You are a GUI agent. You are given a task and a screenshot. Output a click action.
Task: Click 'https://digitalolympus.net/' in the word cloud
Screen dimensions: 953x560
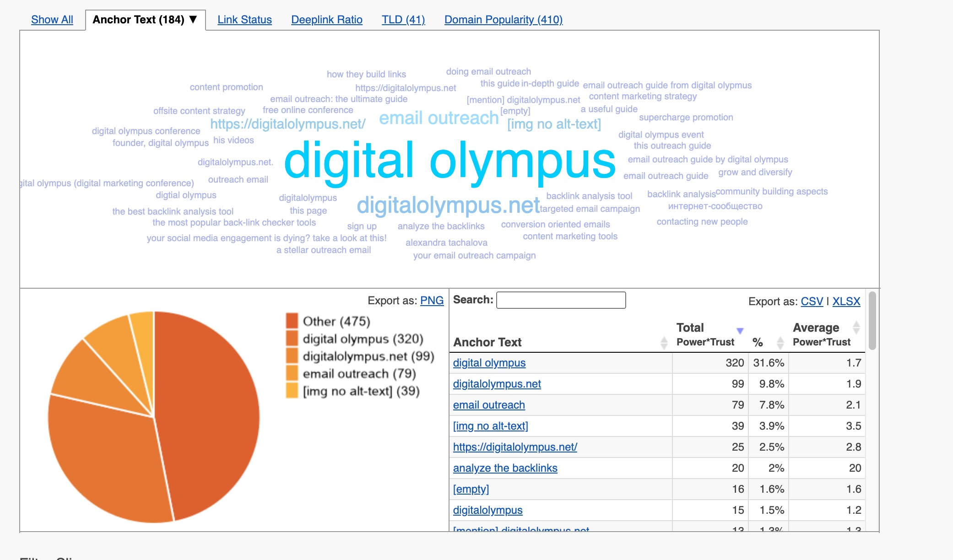pyautogui.click(x=287, y=124)
